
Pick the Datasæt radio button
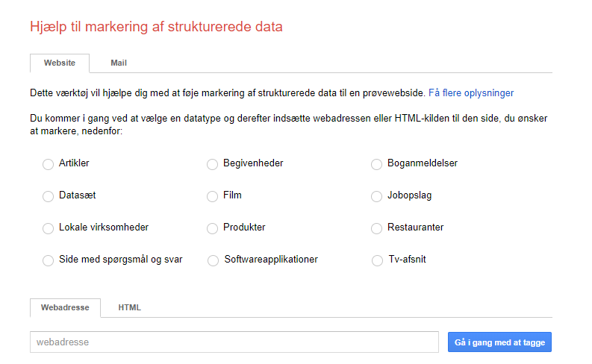tap(49, 196)
